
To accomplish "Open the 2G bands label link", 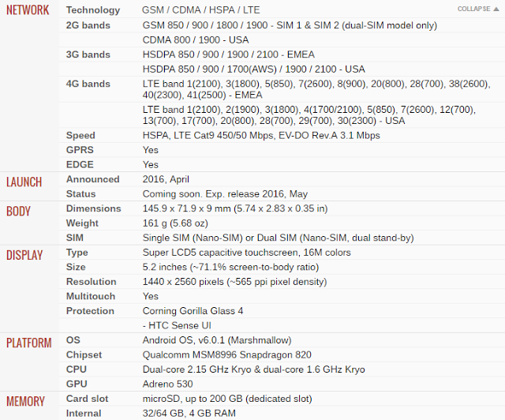I will point(88,25).
